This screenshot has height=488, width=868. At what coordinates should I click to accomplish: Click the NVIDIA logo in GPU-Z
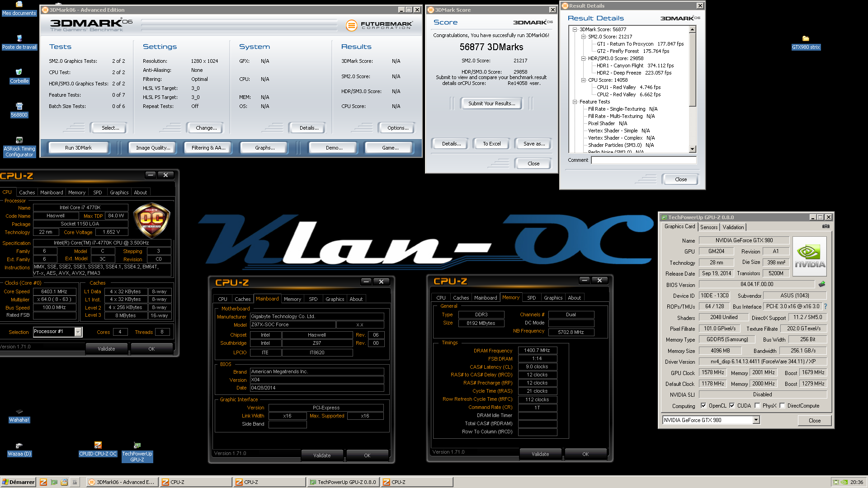tap(810, 256)
